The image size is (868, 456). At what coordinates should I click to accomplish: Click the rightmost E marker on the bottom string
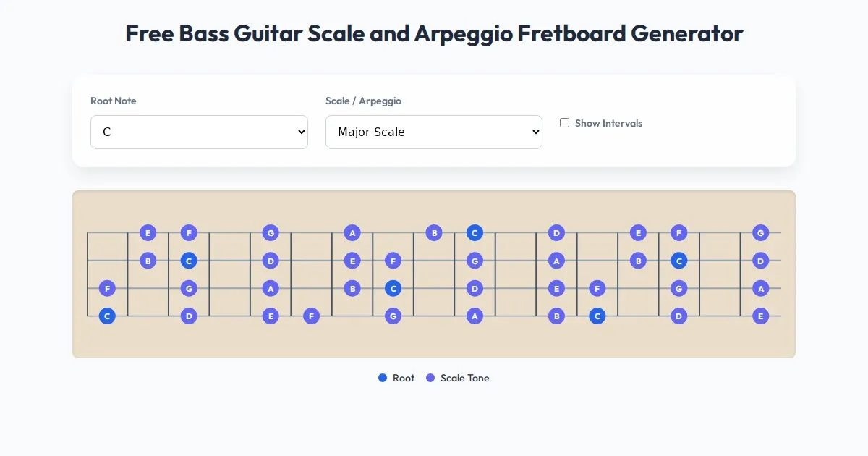point(760,316)
